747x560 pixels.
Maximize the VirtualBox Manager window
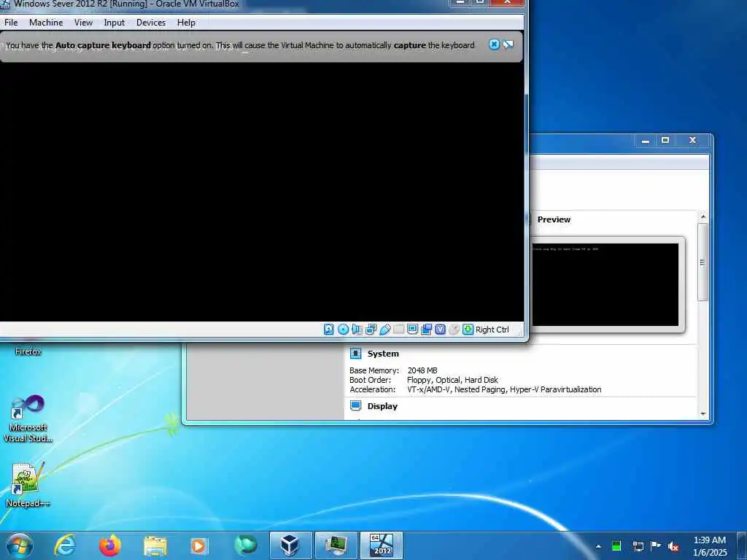(x=665, y=141)
